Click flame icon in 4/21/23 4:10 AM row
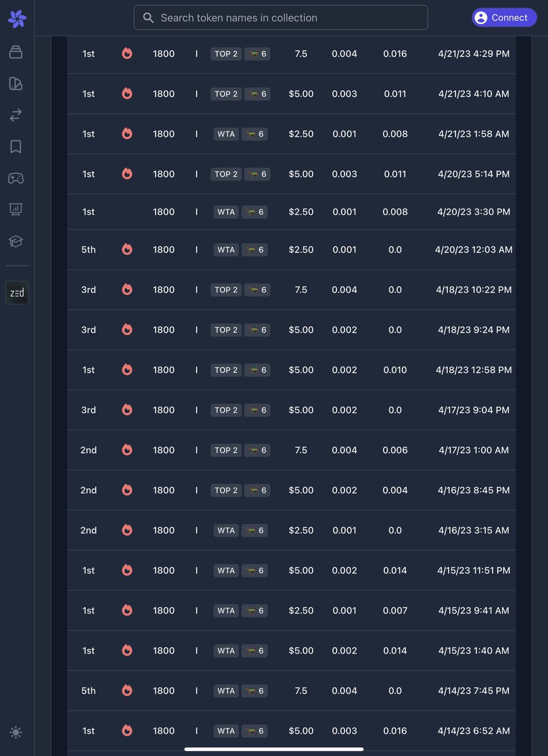Image resolution: width=548 pixels, height=756 pixels. pyautogui.click(x=127, y=94)
